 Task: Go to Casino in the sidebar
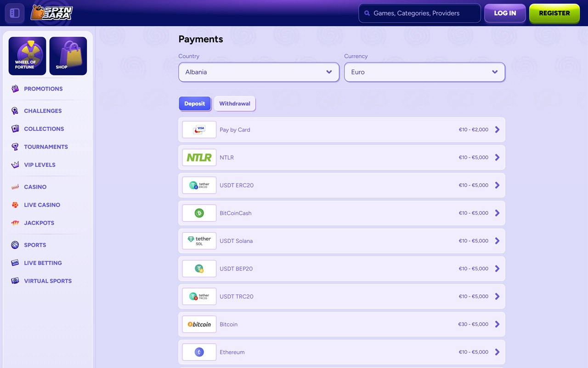coord(35,187)
